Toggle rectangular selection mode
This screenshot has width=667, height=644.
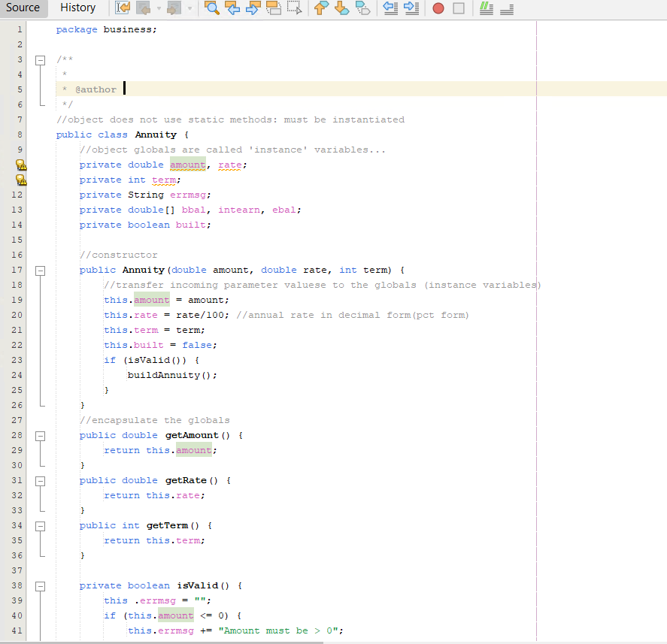tap(294, 8)
